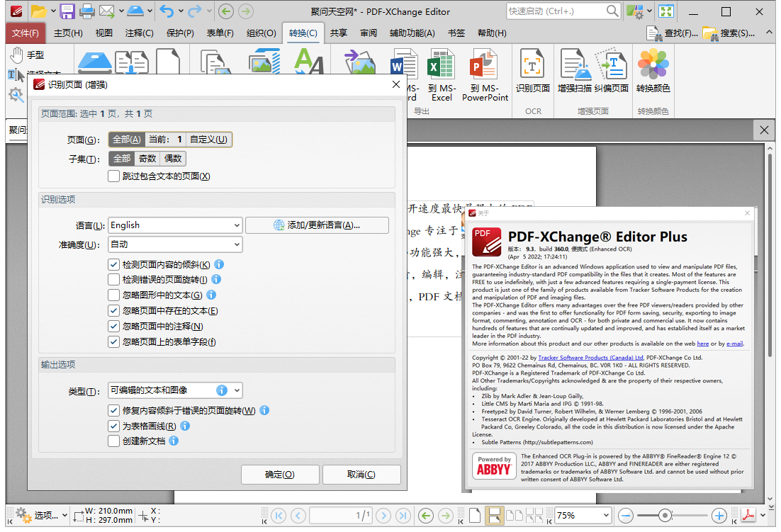781x532 pixels.
Task: Click info icon beside 创建新文档
Action: (174, 441)
